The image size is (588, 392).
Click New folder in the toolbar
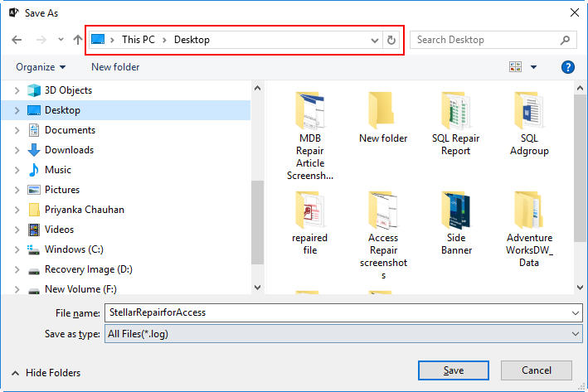click(x=115, y=67)
